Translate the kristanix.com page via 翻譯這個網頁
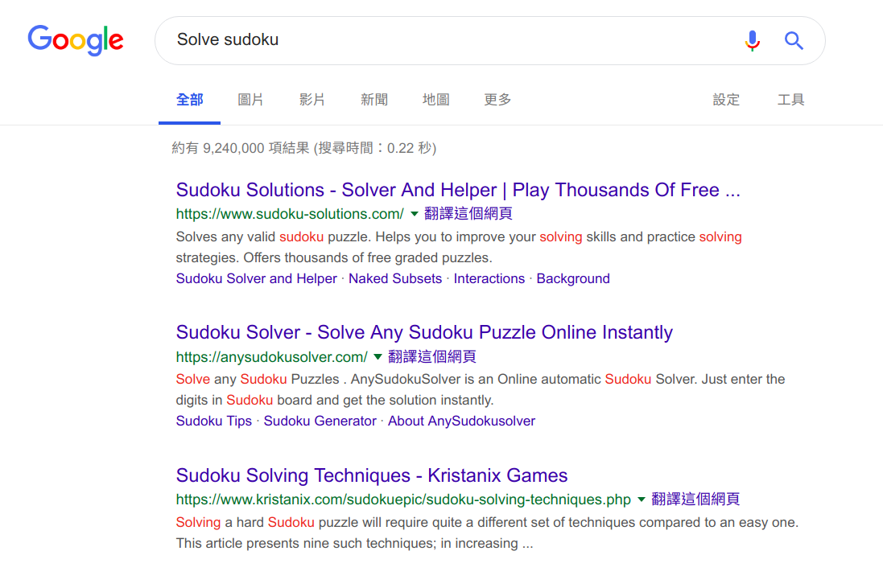 tap(695, 499)
